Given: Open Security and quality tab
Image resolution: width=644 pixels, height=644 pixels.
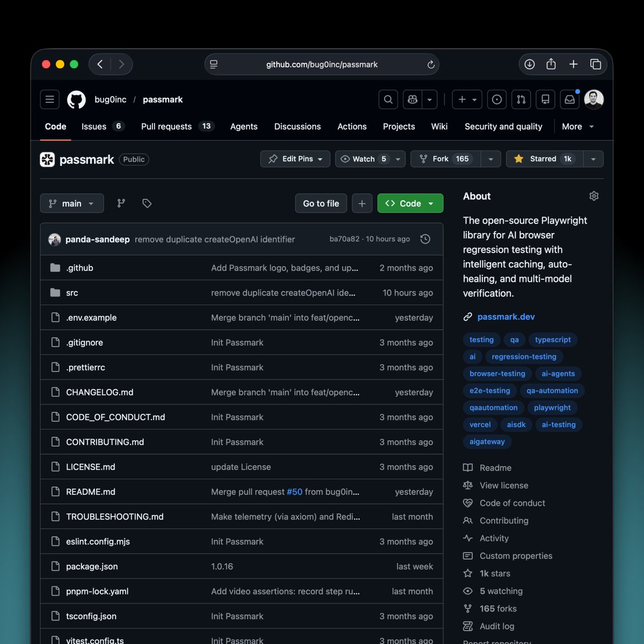Looking at the screenshot, I should point(503,127).
